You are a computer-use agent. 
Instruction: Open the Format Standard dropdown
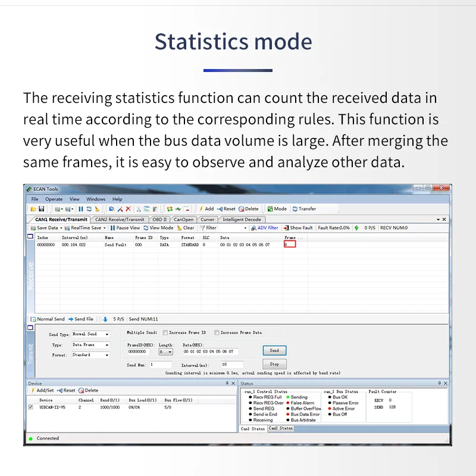tap(107, 355)
